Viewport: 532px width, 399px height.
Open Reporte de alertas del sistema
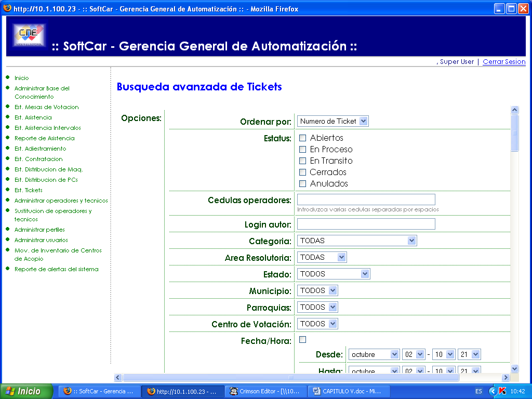(x=56, y=270)
